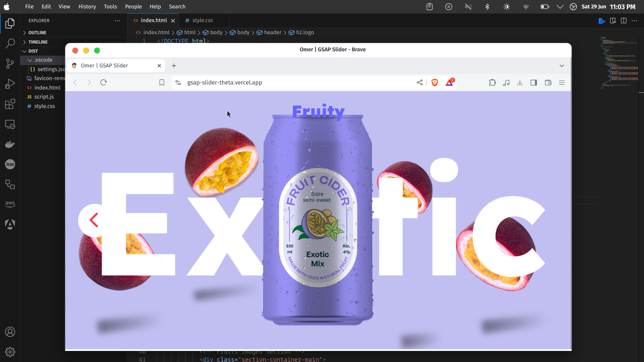This screenshot has width=644, height=362.
Task: Click the Brave Rewards triangle icon
Action: [x=449, y=82]
